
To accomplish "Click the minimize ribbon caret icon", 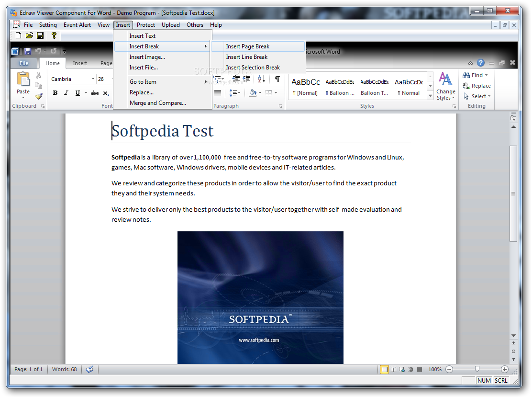I will (470, 63).
